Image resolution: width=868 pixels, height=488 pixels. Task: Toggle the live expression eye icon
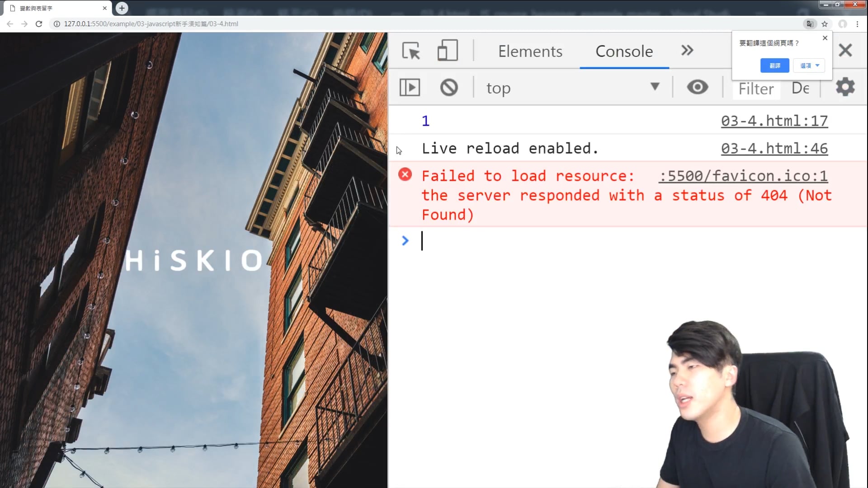[697, 87]
